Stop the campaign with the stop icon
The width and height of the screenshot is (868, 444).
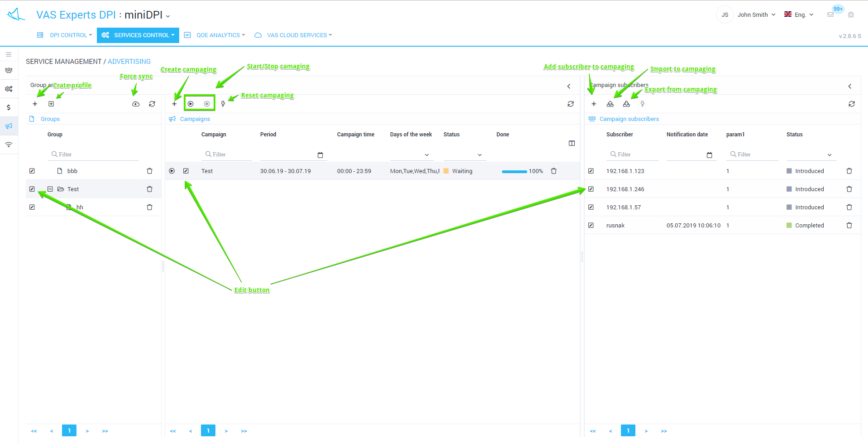pos(207,104)
